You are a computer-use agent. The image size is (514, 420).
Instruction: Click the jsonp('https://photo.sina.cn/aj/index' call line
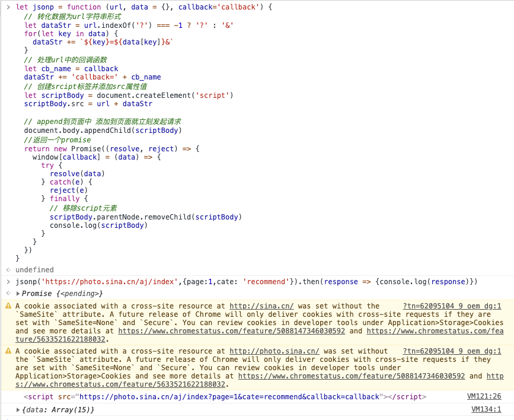click(247, 282)
